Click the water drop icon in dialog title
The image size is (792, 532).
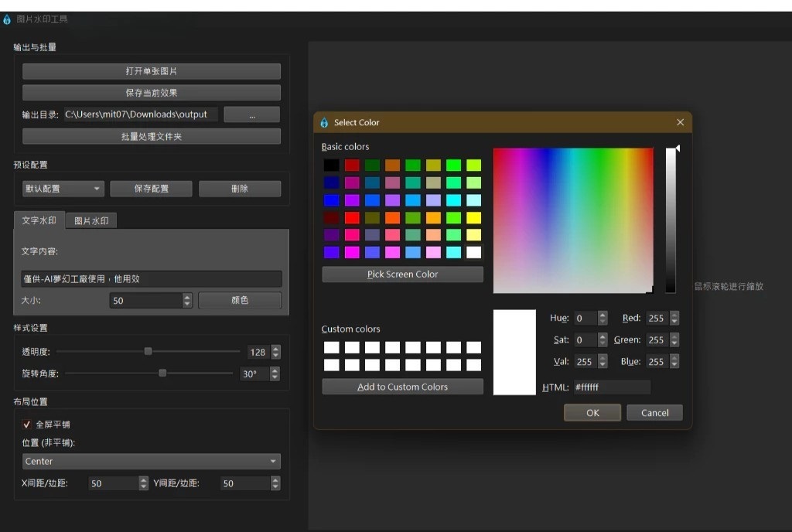(324, 123)
